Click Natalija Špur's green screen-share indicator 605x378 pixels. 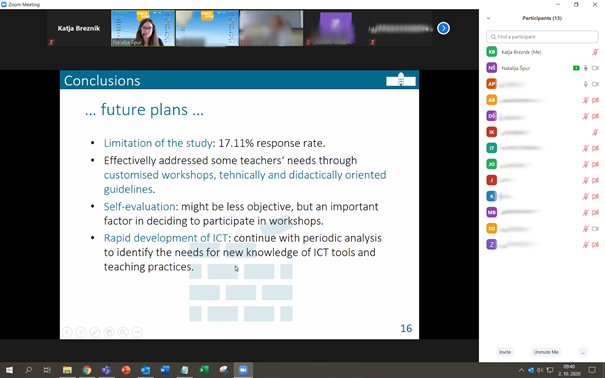(576, 68)
